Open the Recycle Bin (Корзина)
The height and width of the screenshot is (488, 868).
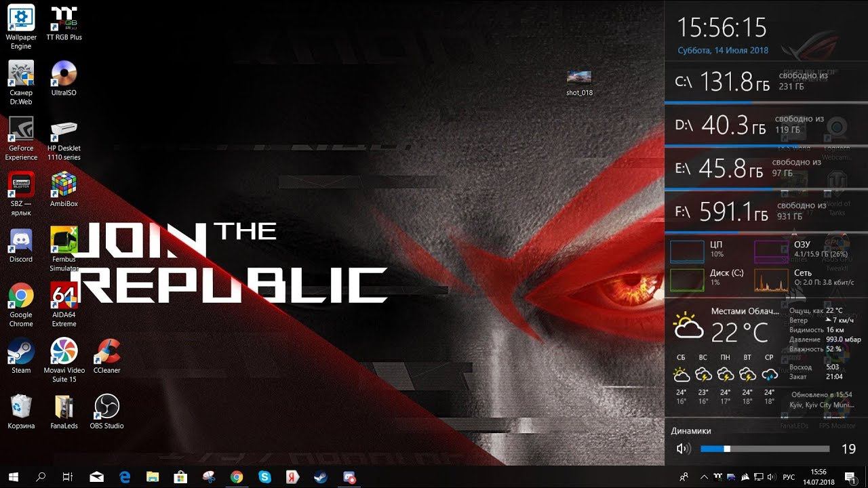click(21, 411)
